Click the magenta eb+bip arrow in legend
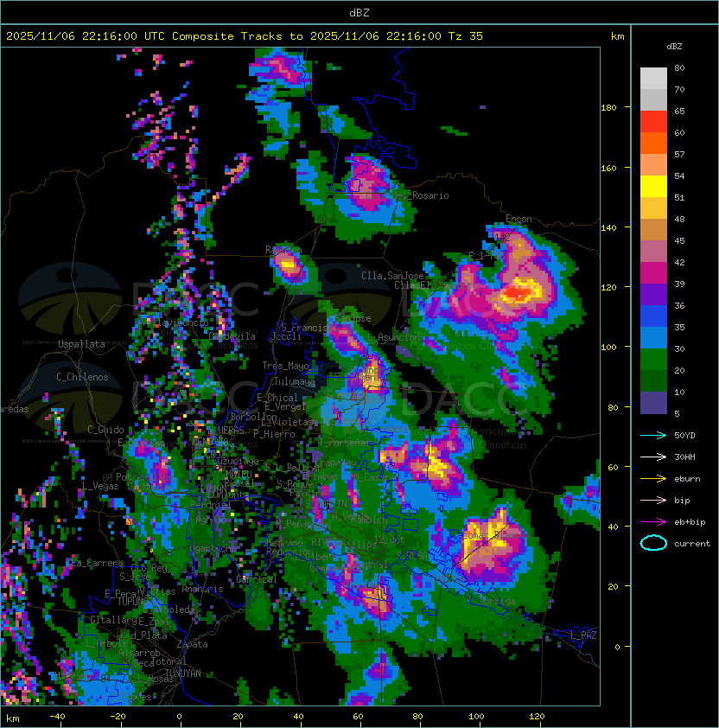The image size is (719, 728). pyautogui.click(x=653, y=522)
